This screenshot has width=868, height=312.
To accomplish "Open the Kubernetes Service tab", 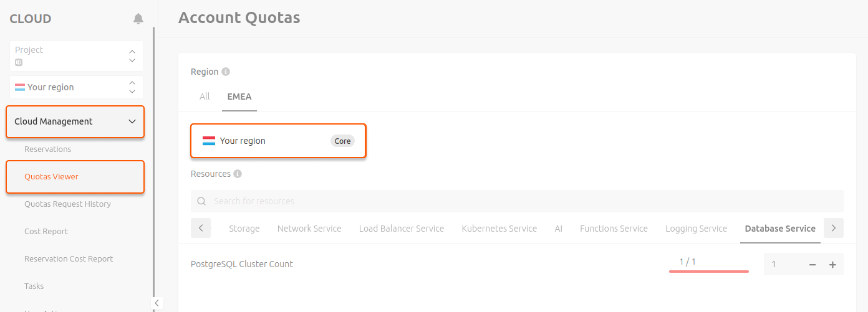I will [x=499, y=229].
